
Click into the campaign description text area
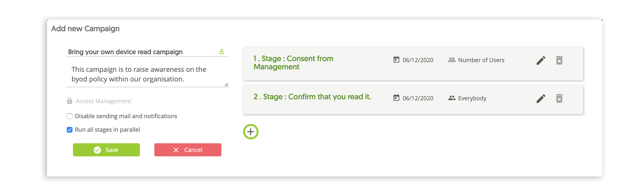(147, 74)
